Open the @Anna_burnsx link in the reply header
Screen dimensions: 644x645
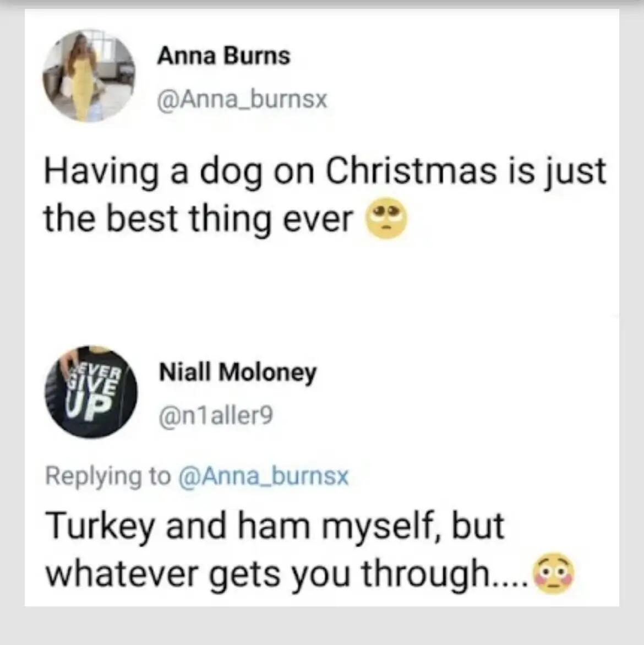(x=263, y=476)
